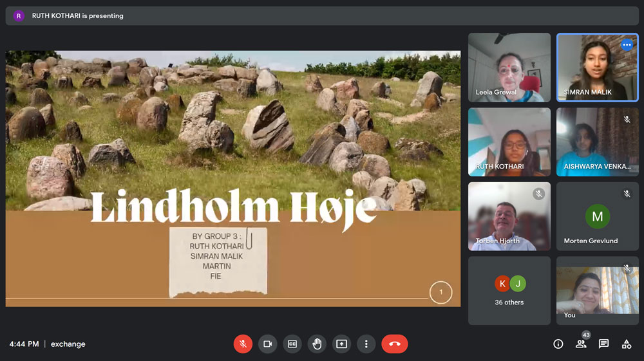Click muted mic icon on Torben Hjorth tile
Viewport: 644px width, 361px height.
click(x=539, y=194)
